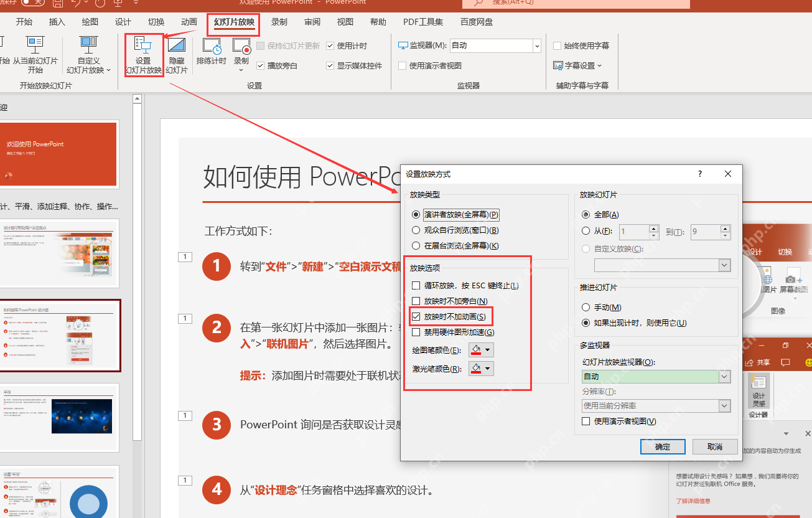
Task: Open 设置幻灯片放映 in the ribbon
Action: (144, 55)
